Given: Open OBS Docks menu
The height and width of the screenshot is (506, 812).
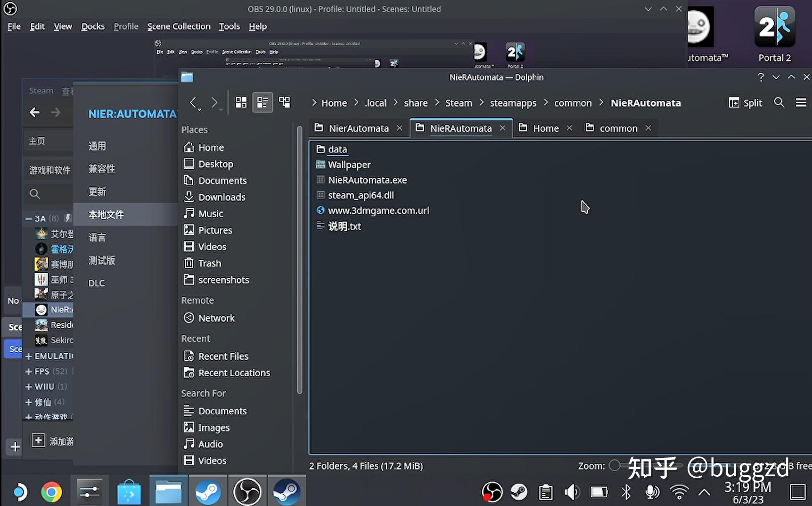Looking at the screenshot, I should pyautogui.click(x=93, y=26).
